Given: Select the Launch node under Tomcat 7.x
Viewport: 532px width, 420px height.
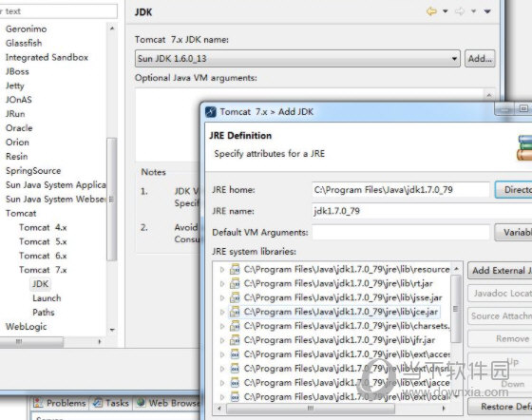Looking at the screenshot, I should coord(47,298).
